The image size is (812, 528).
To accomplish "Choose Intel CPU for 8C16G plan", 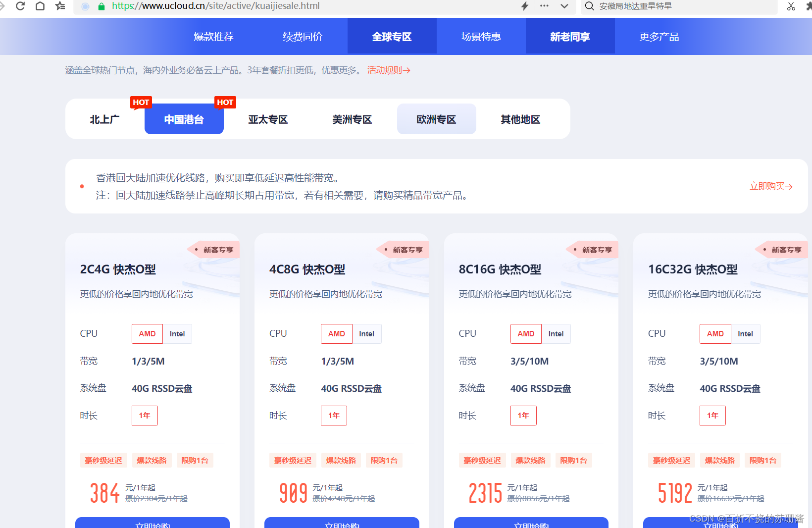I will pyautogui.click(x=556, y=334).
